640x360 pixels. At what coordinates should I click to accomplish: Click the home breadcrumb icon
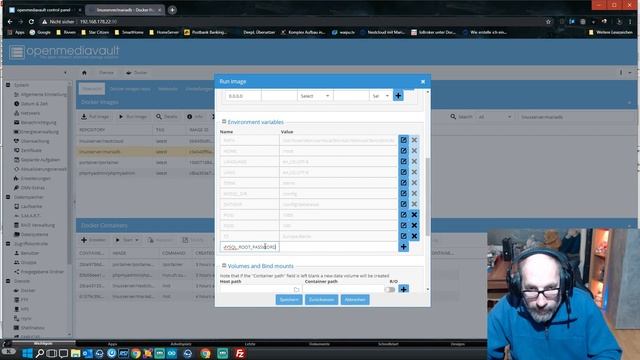(x=84, y=73)
